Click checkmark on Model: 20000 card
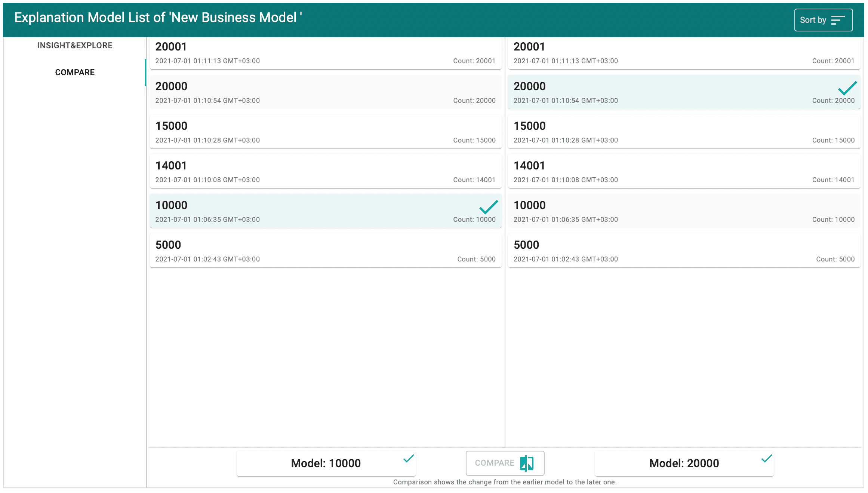Viewport: 868px width, 493px height. point(767,458)
